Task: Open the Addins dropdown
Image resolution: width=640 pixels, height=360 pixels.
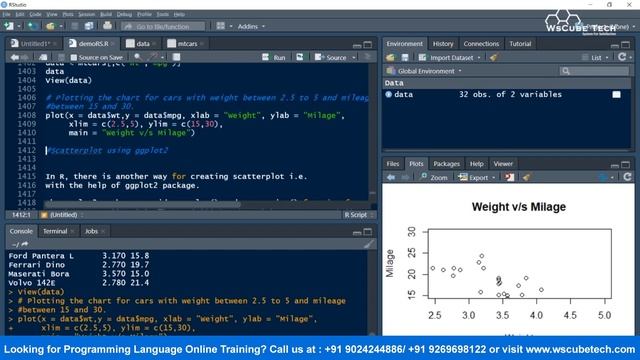Action: [251, 27]
